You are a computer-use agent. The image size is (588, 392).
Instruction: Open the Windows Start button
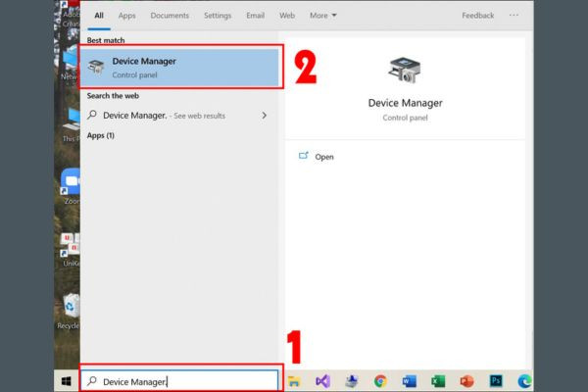point(67,381)
